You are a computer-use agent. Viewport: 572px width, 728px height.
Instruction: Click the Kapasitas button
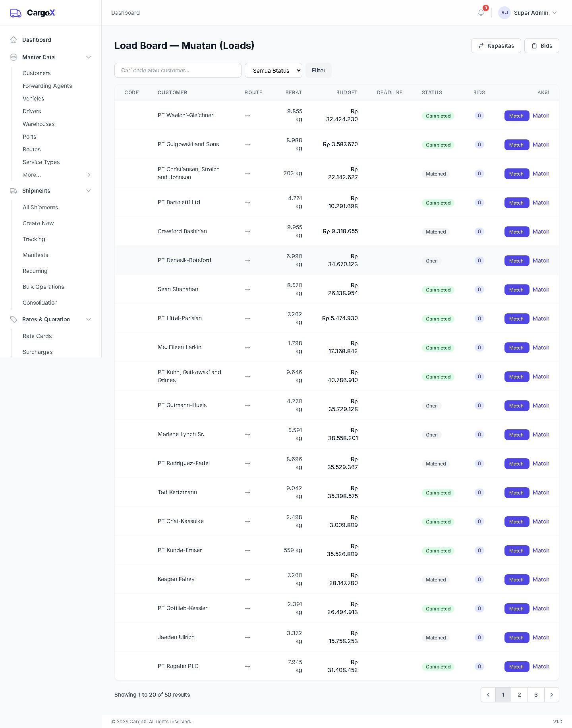(x=496, y=46)
